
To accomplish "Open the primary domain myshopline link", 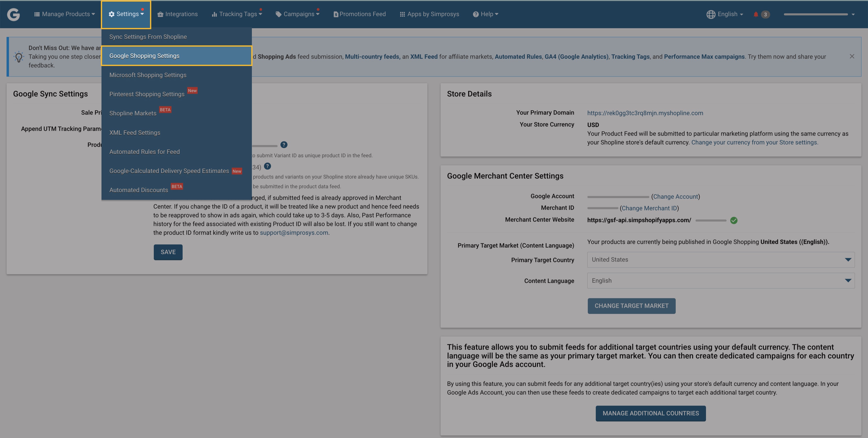I will tap(645, 113).
